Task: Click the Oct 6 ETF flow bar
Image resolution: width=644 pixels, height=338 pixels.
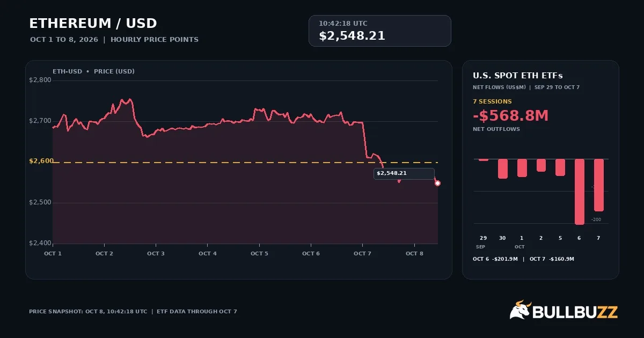Action: pos(580,192)
